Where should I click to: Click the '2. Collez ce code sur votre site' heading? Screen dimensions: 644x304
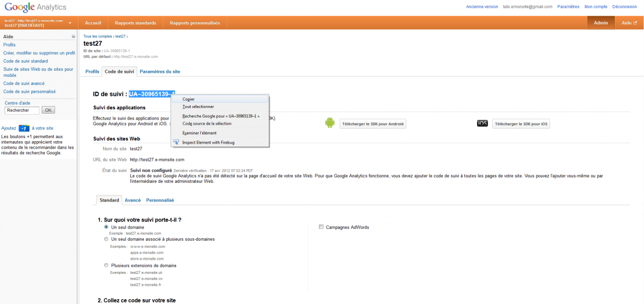(x=136, y=300)
